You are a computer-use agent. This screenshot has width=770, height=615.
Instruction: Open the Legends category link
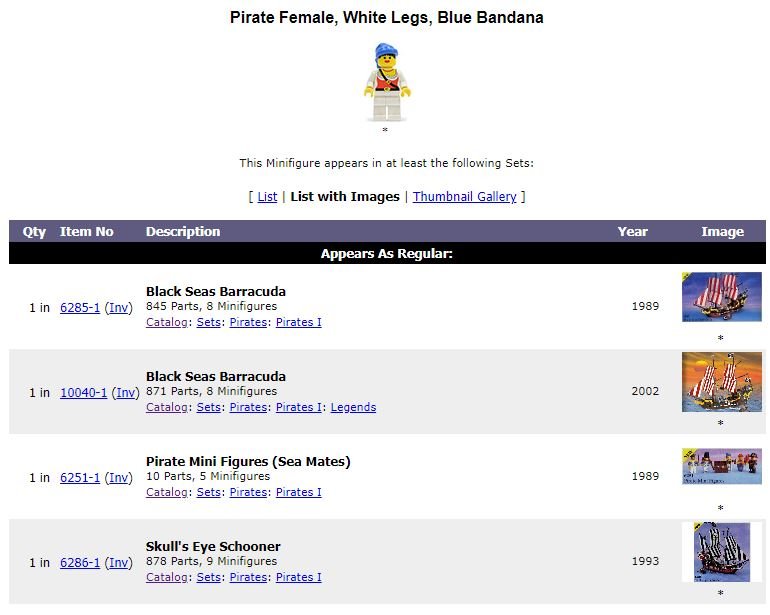point(353,407)
